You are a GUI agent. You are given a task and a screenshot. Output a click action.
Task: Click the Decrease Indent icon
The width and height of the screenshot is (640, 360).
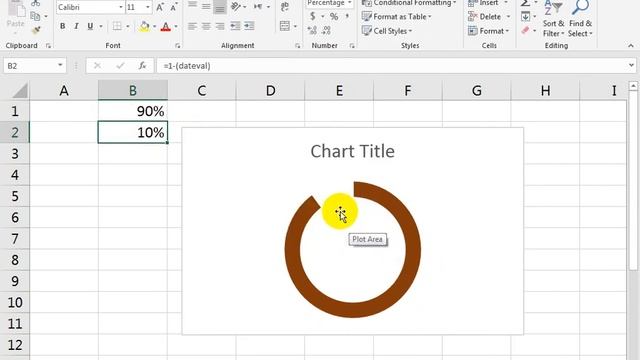point(235,26)
